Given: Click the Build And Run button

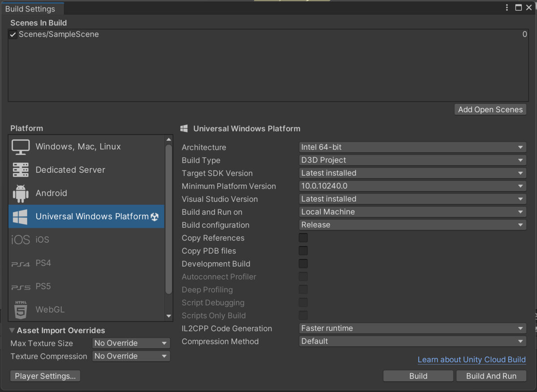Looking at the screenshot, I should pos(491,376).
